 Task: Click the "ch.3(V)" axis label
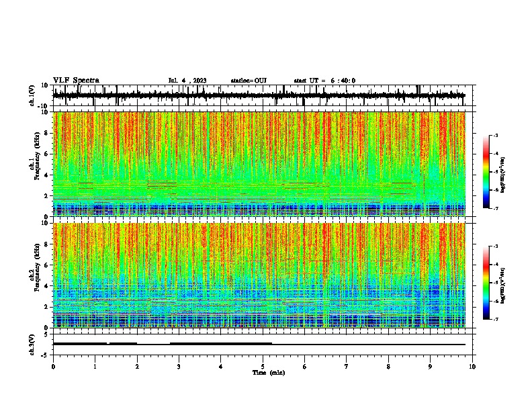coord(32,345)
